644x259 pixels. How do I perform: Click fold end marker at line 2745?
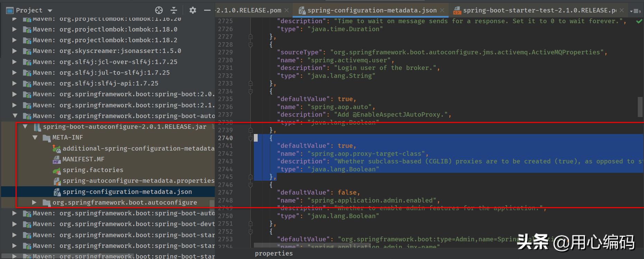(251, 177)
